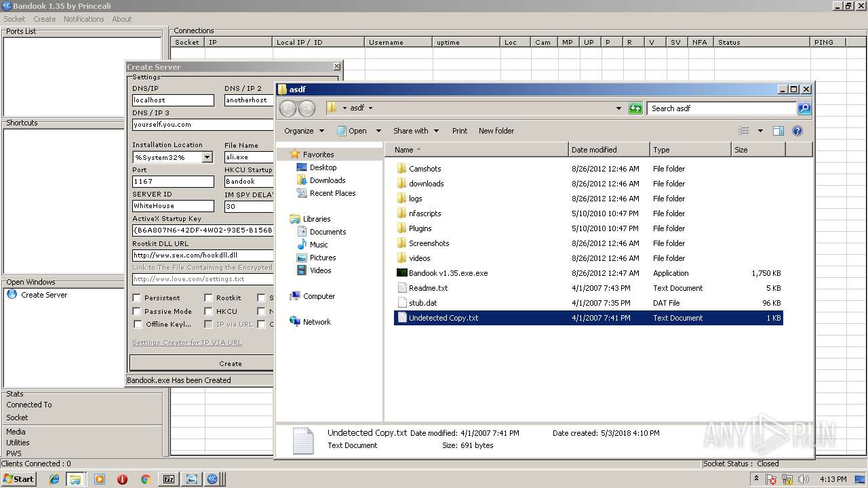Switch to the 7z taskbar item
The width and height of the screenshot is (868, 488).
pyautogui.click(x=169, y=479)
